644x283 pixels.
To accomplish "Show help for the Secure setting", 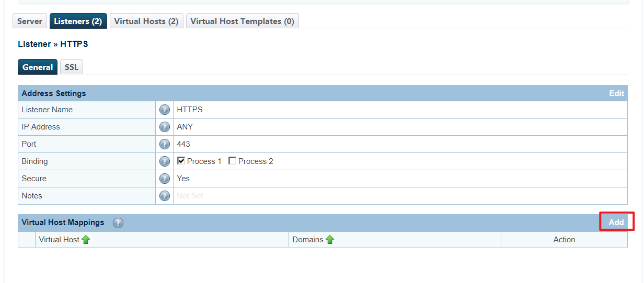I will tap(165, 179).
